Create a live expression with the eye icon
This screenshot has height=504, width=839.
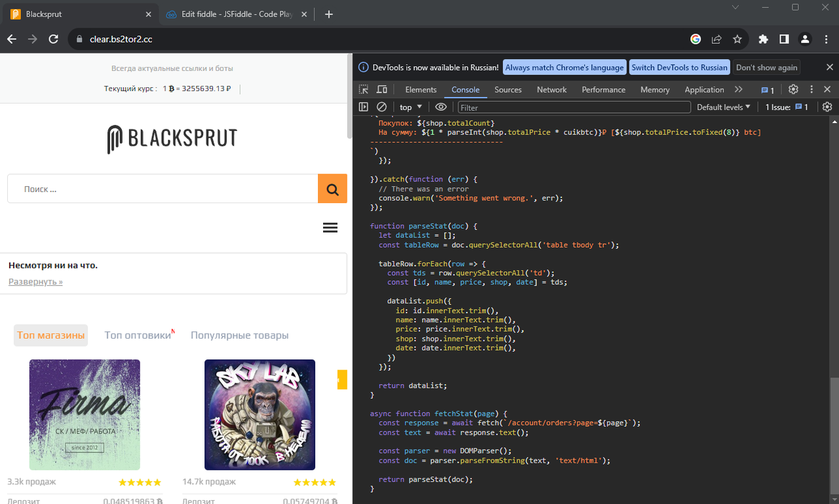(x=441, y=107)
